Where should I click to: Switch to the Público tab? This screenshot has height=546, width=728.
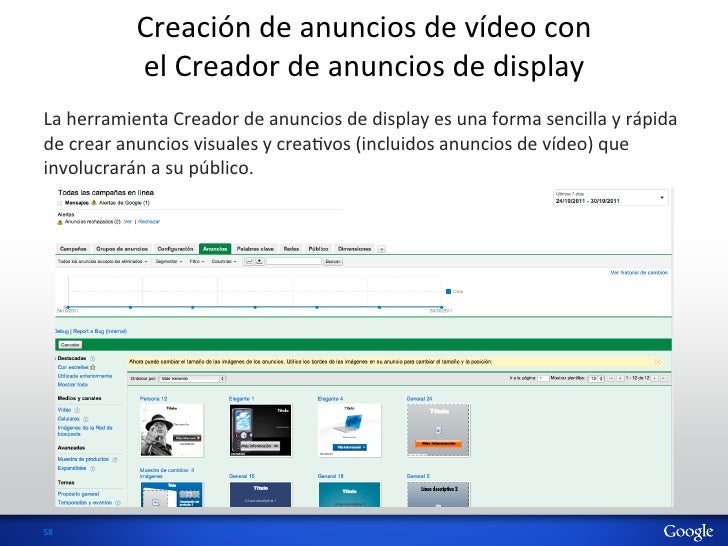point(318,249)
